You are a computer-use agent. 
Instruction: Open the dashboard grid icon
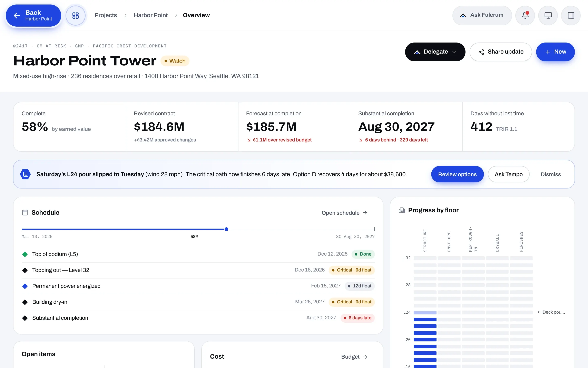(x=76, y=15)
